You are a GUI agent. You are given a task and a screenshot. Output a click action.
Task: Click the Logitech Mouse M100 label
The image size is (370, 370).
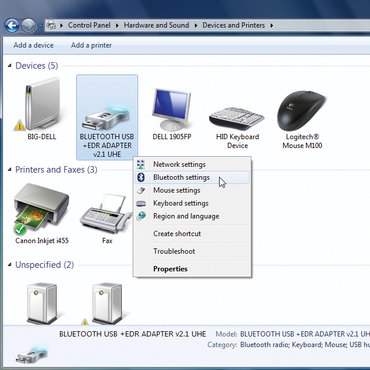(302, 141)
